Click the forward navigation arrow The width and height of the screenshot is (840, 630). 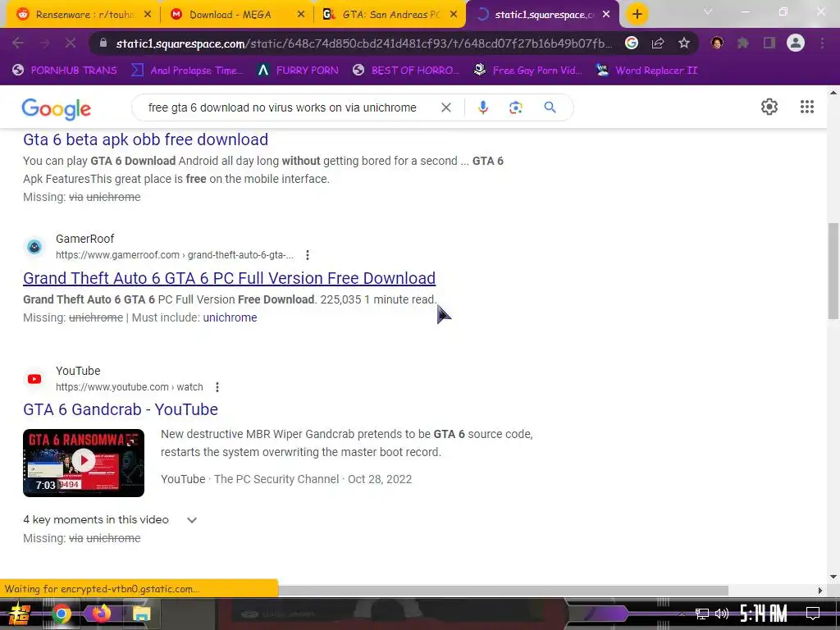click(44, 43)
